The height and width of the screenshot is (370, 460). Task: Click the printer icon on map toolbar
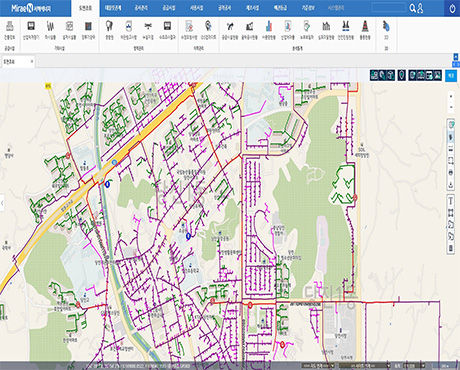point(451,173)
